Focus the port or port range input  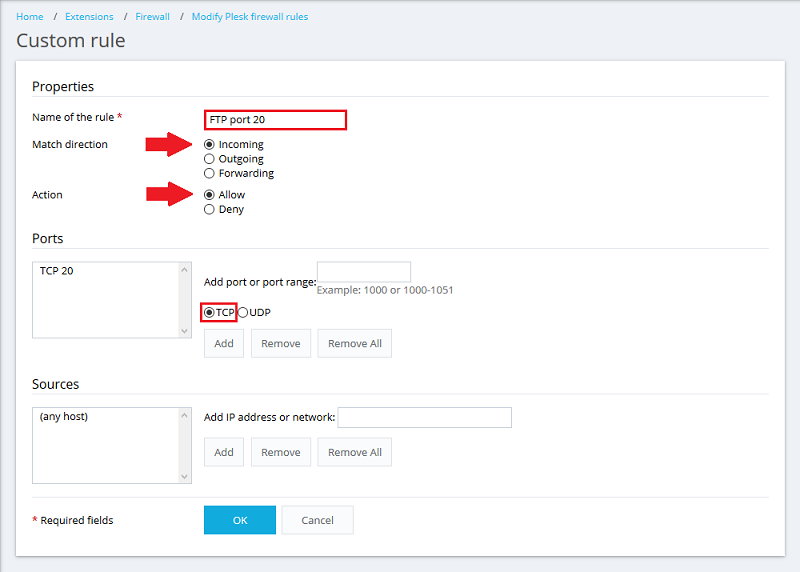pyautogui.click(x=363, y=272)
